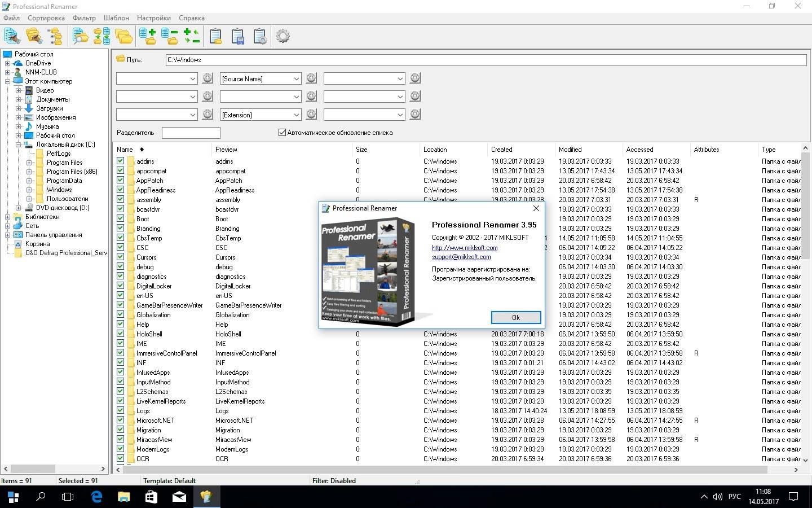Open the [Source Name] template dropdown
The width and height of the screenshot is (812, 508).
[x=297, y=78]
